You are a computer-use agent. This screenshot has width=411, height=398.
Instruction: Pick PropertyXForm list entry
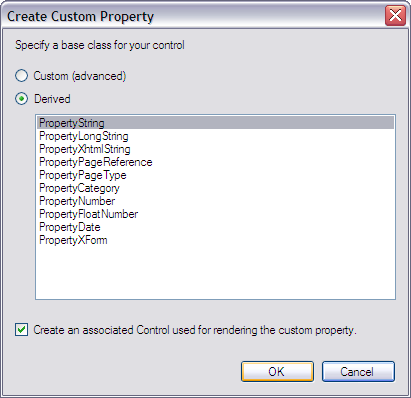215,240
